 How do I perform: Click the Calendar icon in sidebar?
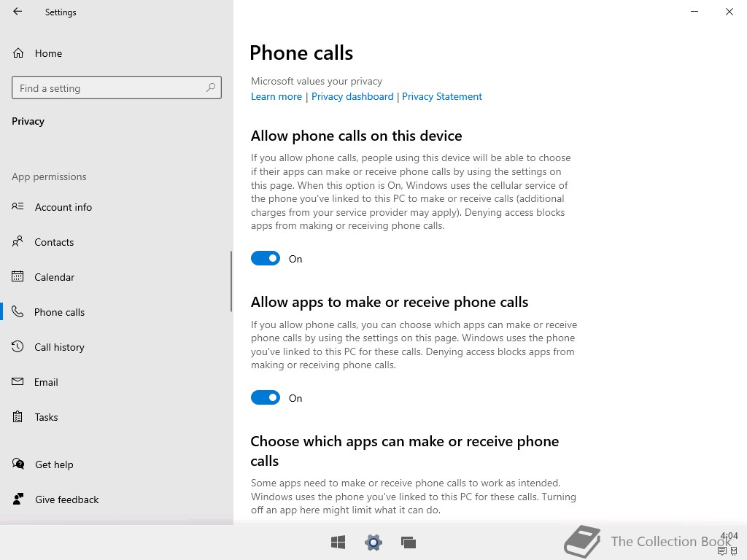click(18, 276)
